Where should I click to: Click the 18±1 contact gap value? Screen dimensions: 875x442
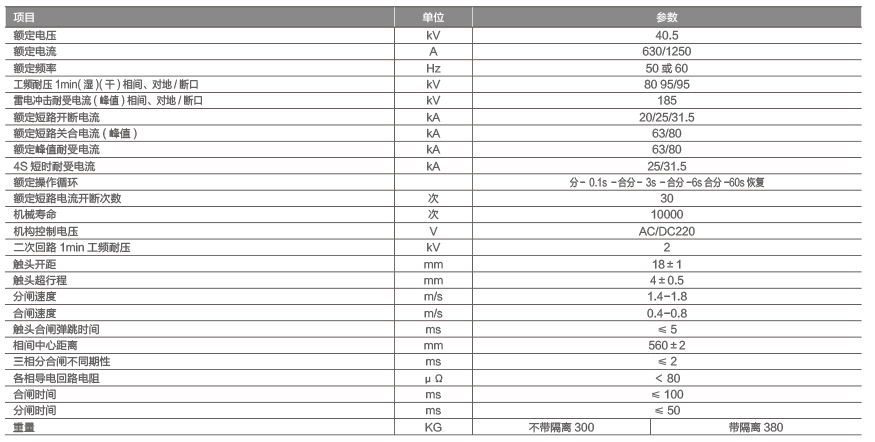click(665, 264)
